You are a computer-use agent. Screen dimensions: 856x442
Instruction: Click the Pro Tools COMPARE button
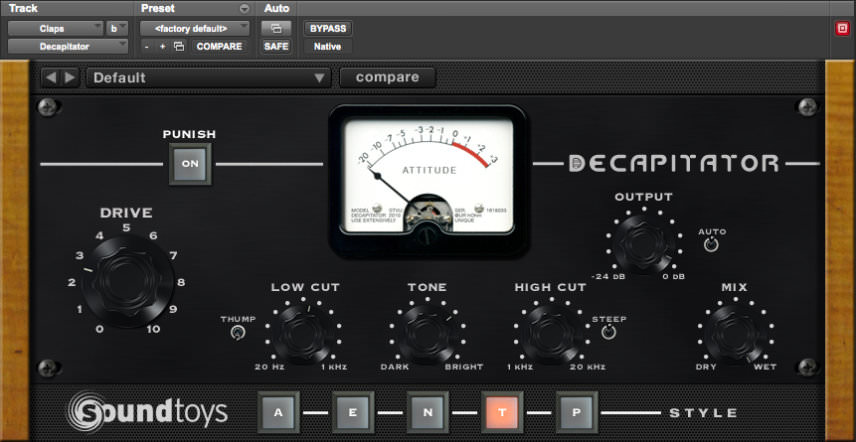pyautogui.click(x=219, y=46)
